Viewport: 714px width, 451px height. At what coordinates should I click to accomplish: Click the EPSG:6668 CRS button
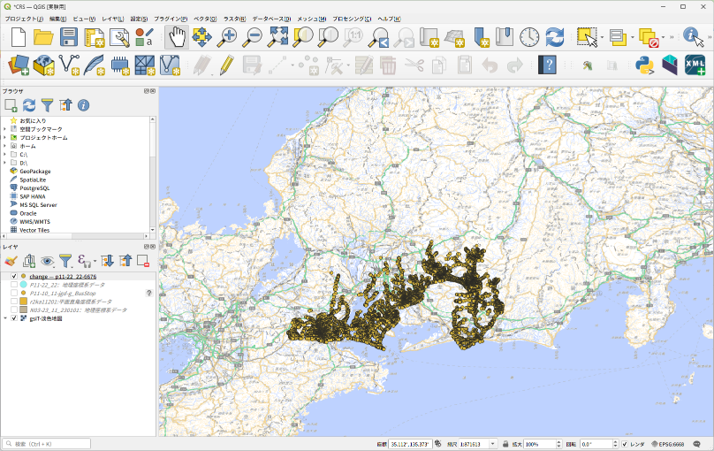coord(669,444)
